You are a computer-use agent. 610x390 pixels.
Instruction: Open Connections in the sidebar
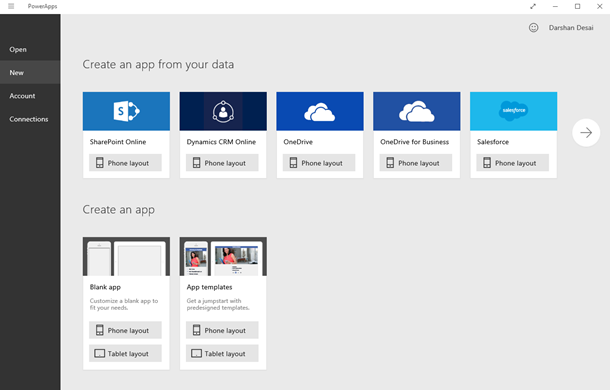(x=30, y=119)
